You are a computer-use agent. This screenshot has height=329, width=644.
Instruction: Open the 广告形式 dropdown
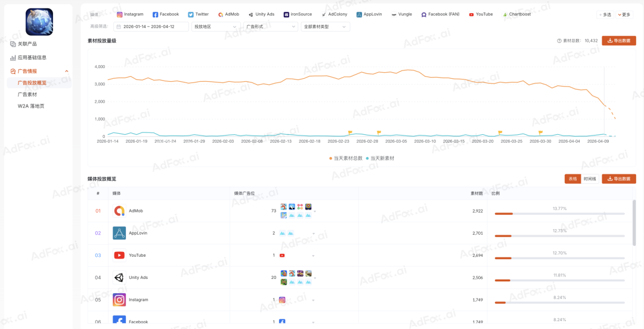coord(270,27)
